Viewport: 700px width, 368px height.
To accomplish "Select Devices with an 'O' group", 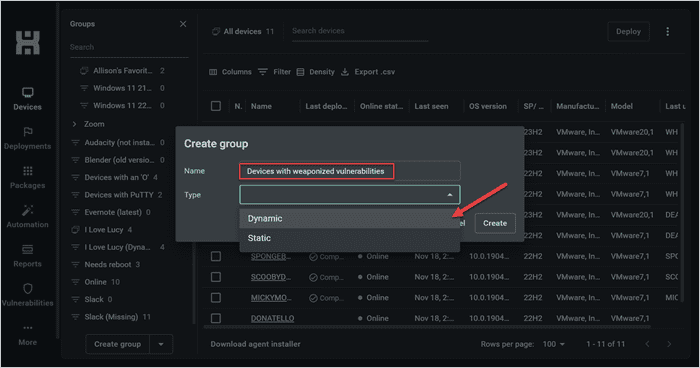I will pyautogui.click(x=115, y=177).
